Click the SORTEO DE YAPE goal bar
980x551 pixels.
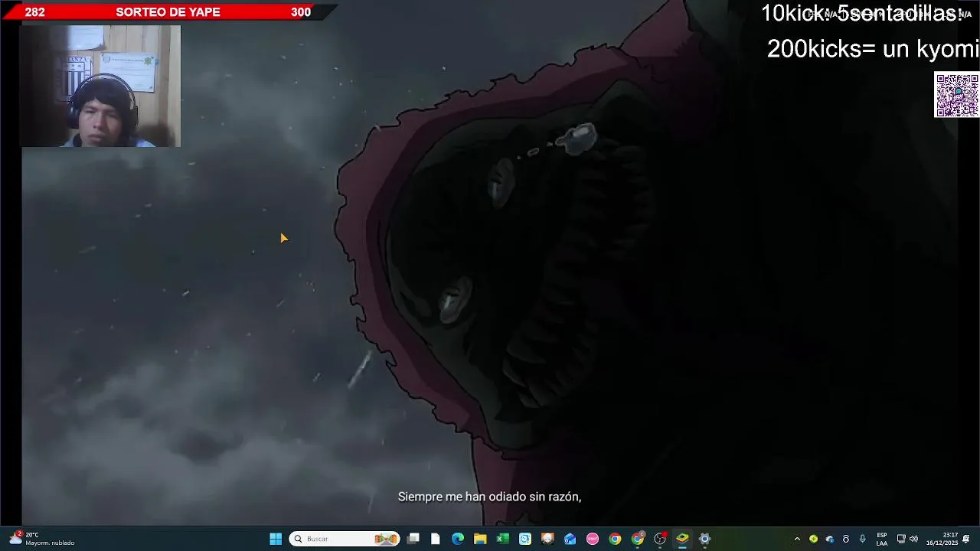(x=168, y=12)
